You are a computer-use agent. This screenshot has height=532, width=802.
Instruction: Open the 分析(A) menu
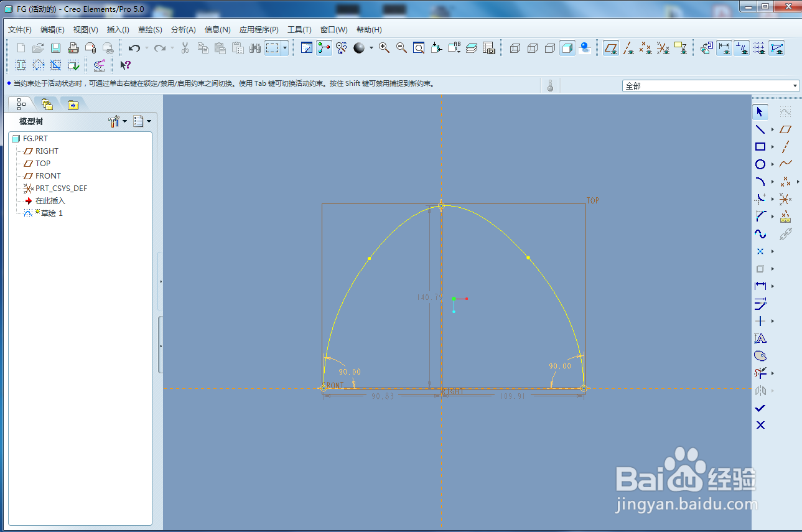click(x=183, y=29)
